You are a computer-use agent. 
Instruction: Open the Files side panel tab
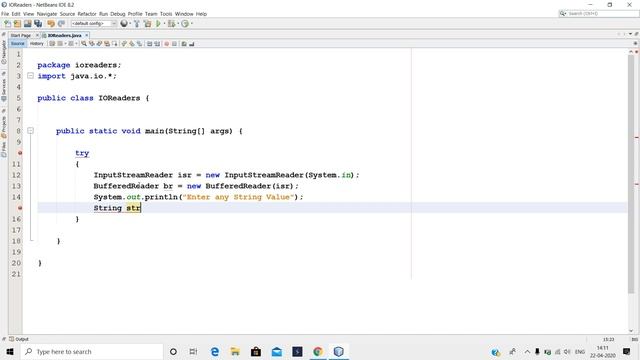point(4,149)
